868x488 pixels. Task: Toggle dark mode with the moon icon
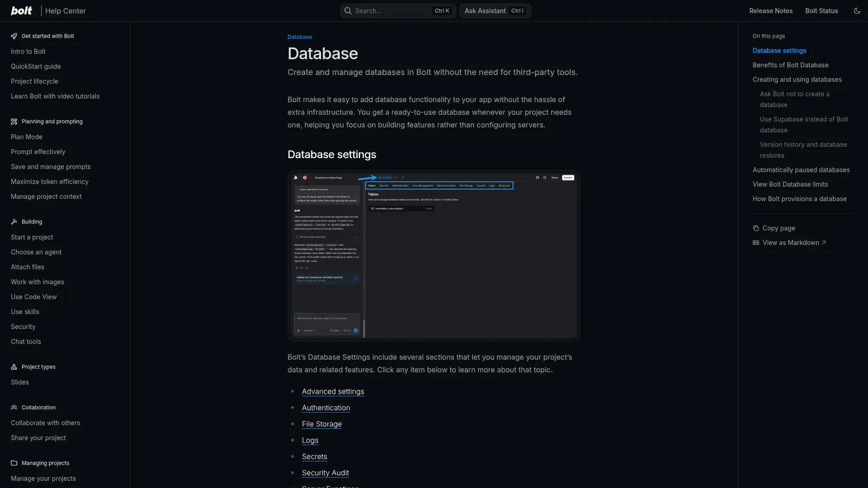(857, 11)
